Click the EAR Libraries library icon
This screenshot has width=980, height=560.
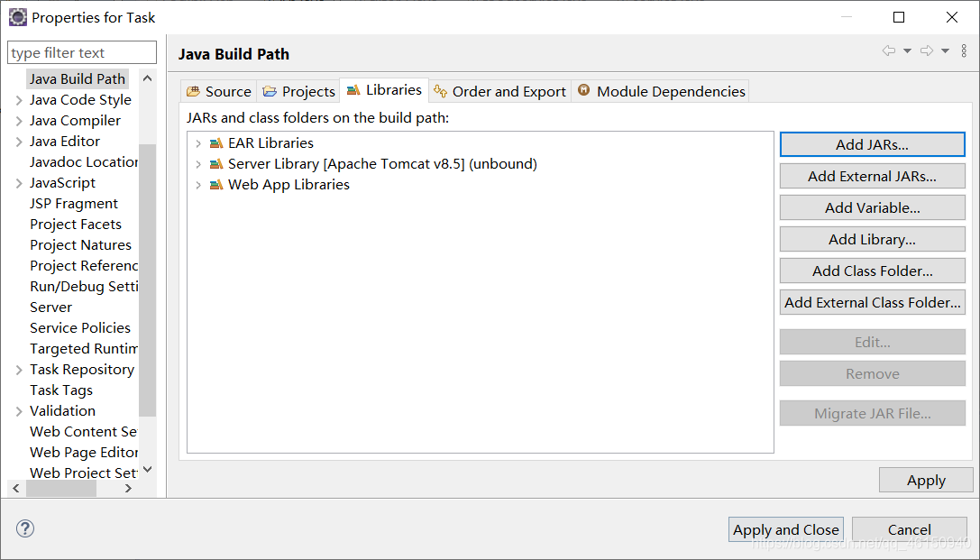coord(216,143)
